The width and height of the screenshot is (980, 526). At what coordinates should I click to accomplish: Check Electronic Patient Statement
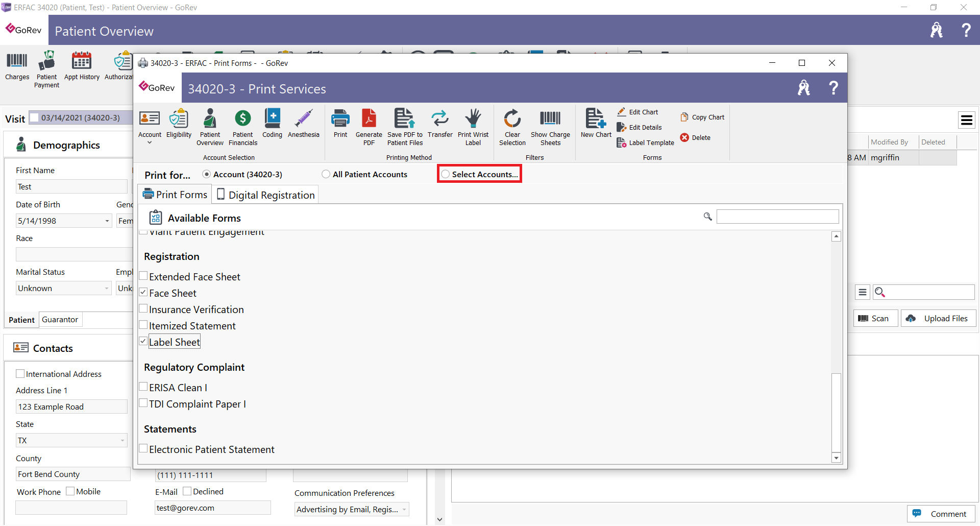pyautogui.click(x=143, y=449)
